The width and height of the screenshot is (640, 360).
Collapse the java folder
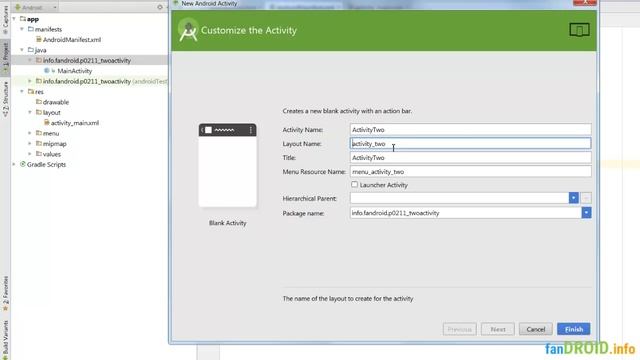pyautogui.click(x=22, y=50)
